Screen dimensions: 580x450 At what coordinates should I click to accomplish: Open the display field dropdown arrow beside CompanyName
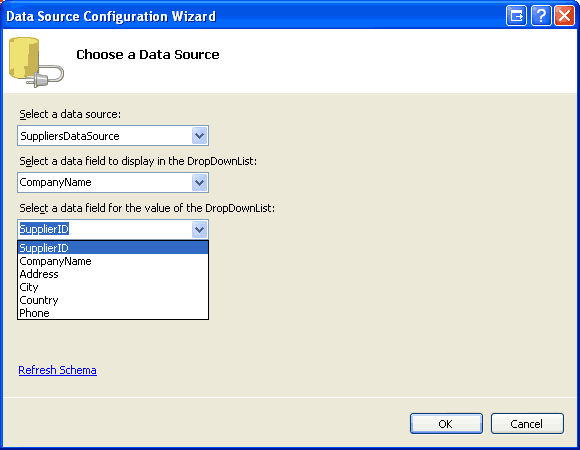click(199, 182)
